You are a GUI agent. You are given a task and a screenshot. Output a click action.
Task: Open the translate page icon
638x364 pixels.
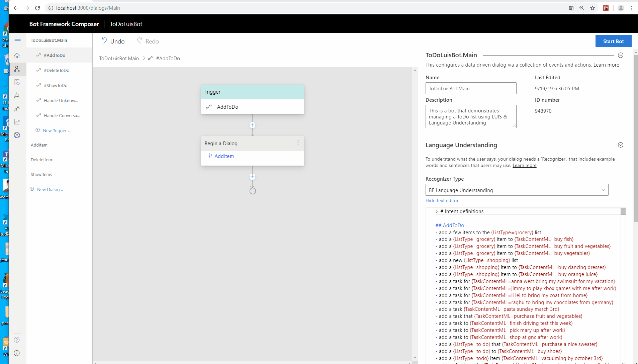(x=571, y=8)
